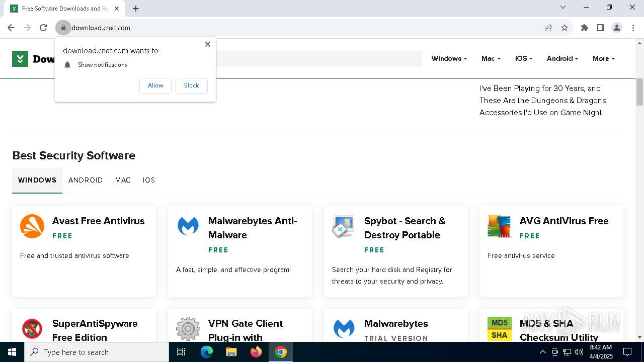Click the share page icon

click(x=548, y=28)
